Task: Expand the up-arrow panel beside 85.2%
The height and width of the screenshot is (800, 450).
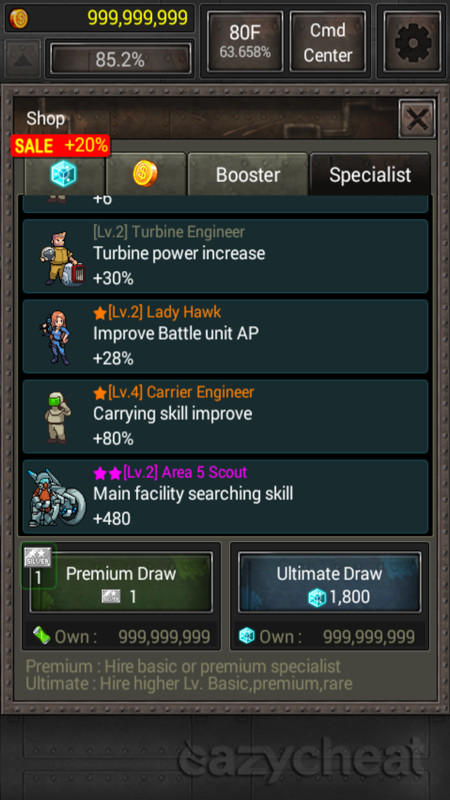Action: click(x=23, y=59)
